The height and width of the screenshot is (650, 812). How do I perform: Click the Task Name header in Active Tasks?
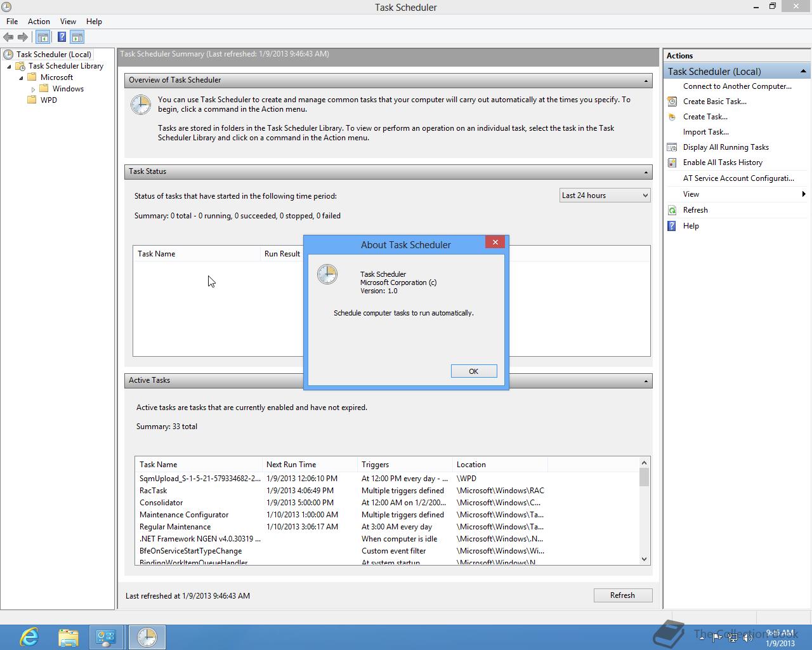pyautogui.click(x=199, y=465)
